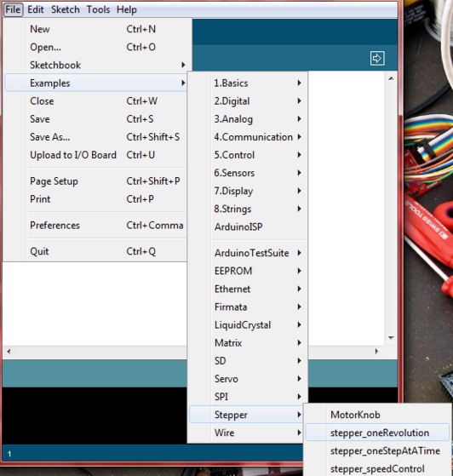Expand the 5.Control examples submenu

(248, 155)
